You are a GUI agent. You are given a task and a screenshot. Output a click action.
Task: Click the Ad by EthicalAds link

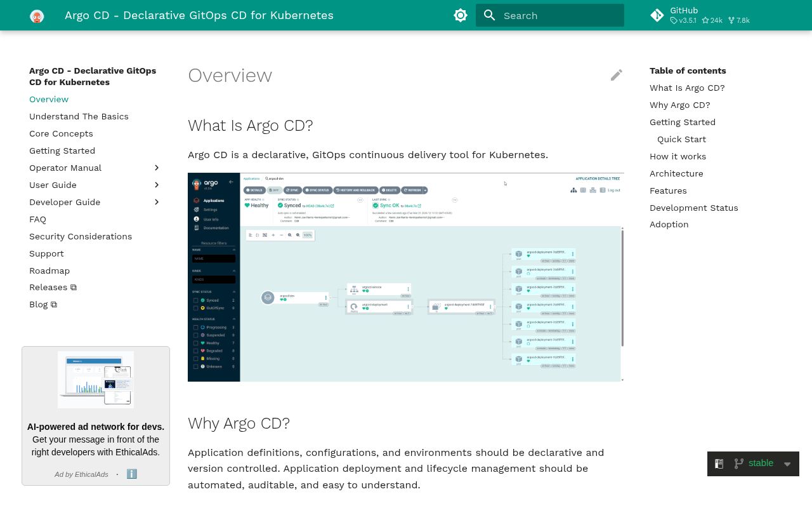pos(81,474)
